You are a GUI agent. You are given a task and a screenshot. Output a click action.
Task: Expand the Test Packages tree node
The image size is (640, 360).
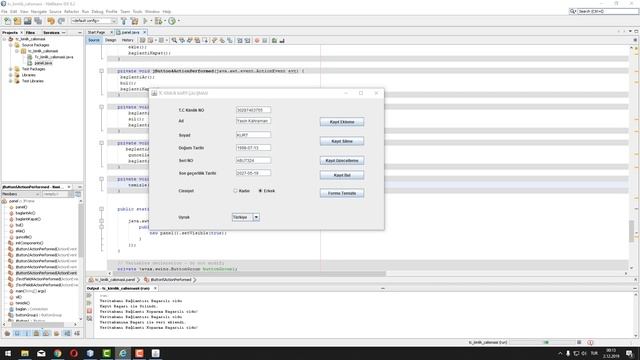[x=11, y=69]
